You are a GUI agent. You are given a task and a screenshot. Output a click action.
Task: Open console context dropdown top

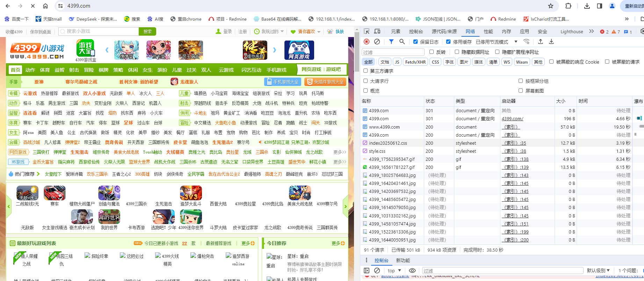394,271
